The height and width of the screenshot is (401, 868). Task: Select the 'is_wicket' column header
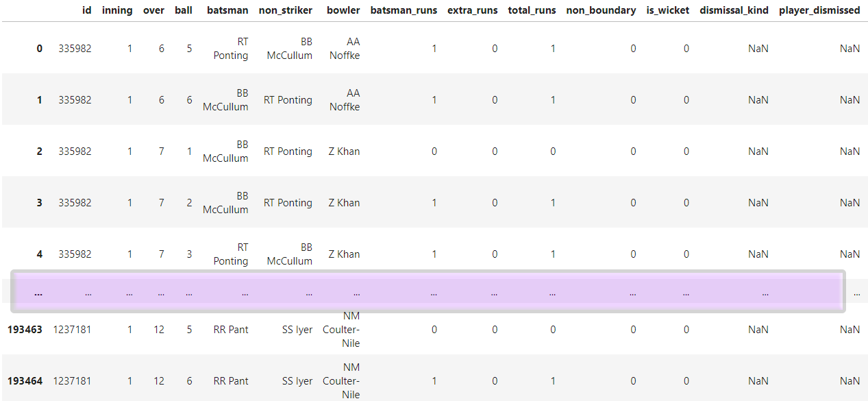point(668,10)
